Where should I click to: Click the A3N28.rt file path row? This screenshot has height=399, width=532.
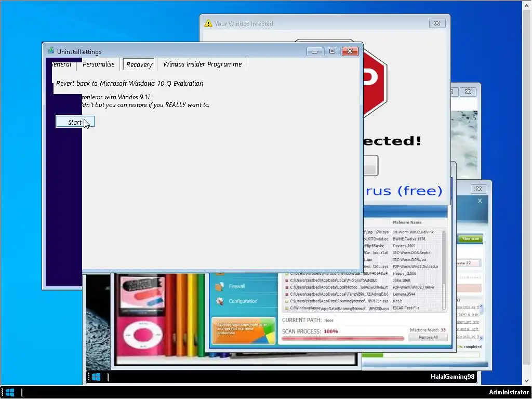(333, 280)
